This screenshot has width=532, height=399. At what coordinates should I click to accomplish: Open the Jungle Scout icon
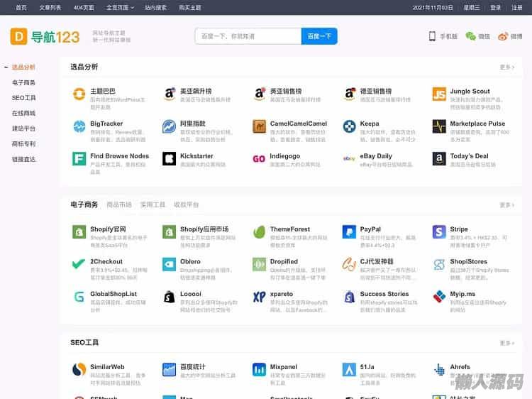[x=439, y=94]
